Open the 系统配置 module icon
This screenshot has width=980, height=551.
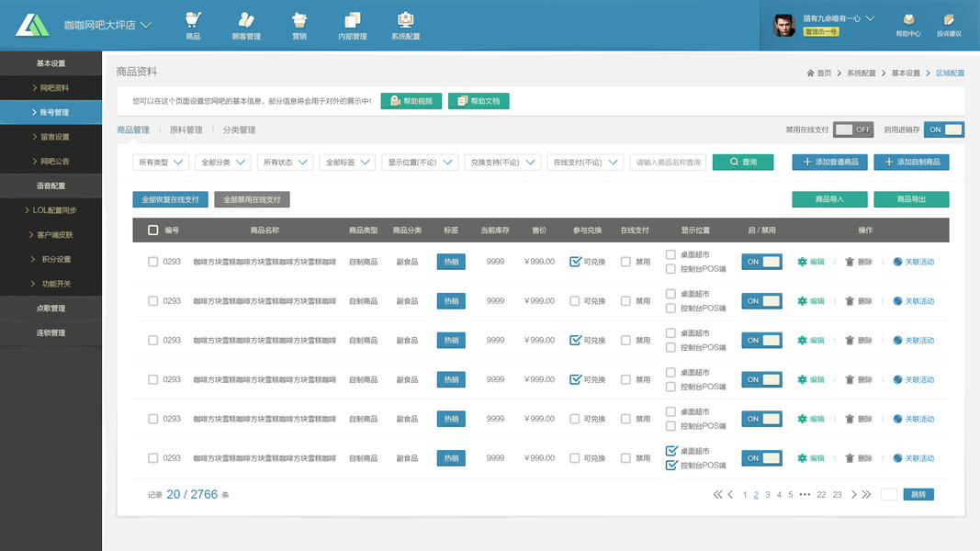click(406, 26)
